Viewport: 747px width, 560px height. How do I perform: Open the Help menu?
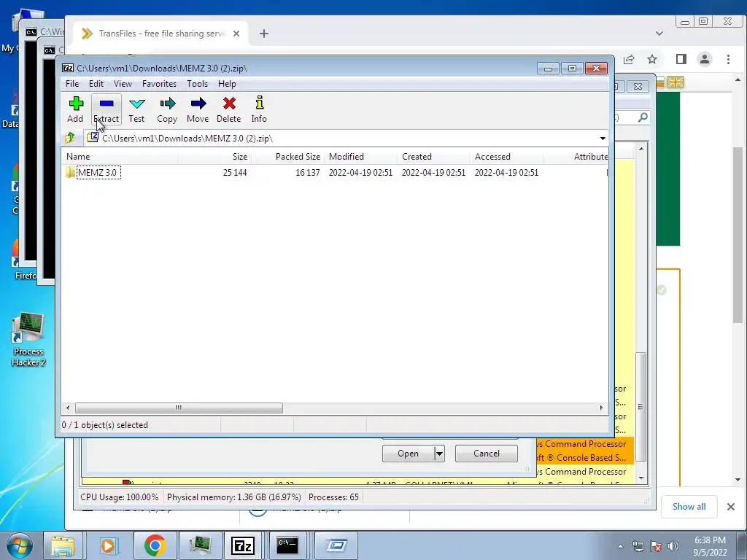228,84
